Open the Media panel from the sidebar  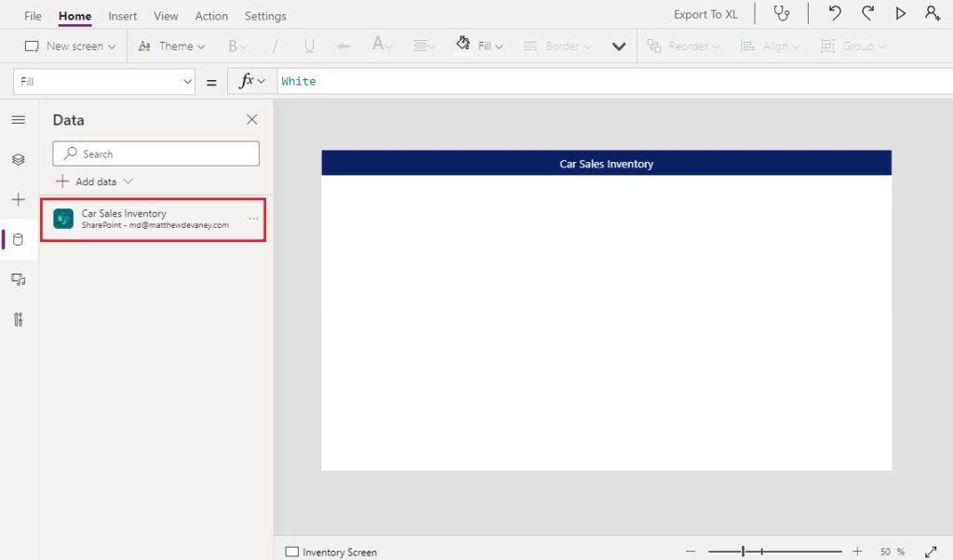(x=18, y=278)
